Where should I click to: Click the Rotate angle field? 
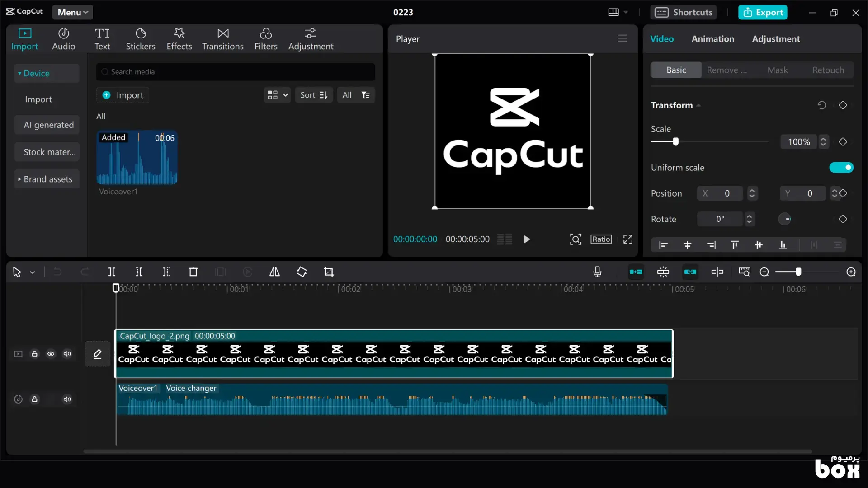tap(720, 219)
